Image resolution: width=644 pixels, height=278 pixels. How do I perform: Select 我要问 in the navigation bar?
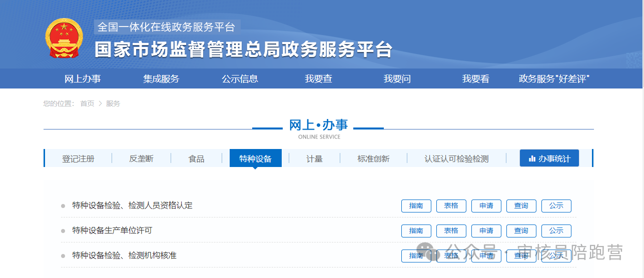click(397, 79)
